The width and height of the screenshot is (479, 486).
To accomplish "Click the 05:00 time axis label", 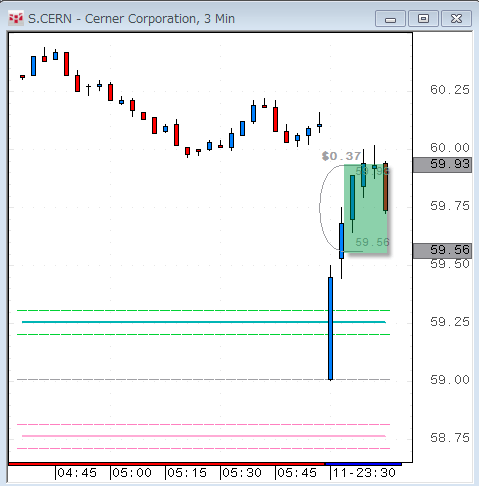I will (x=132, y=473).
